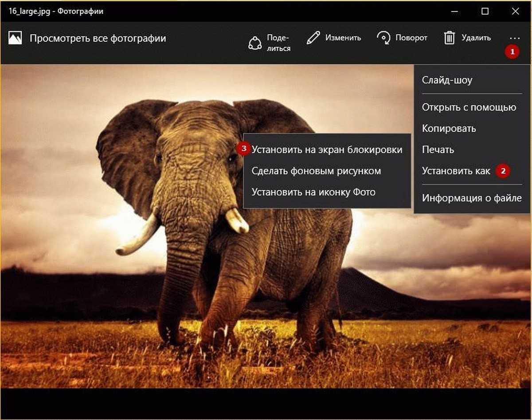Click the Share (Поделиться) circular icon

(255, 43)
